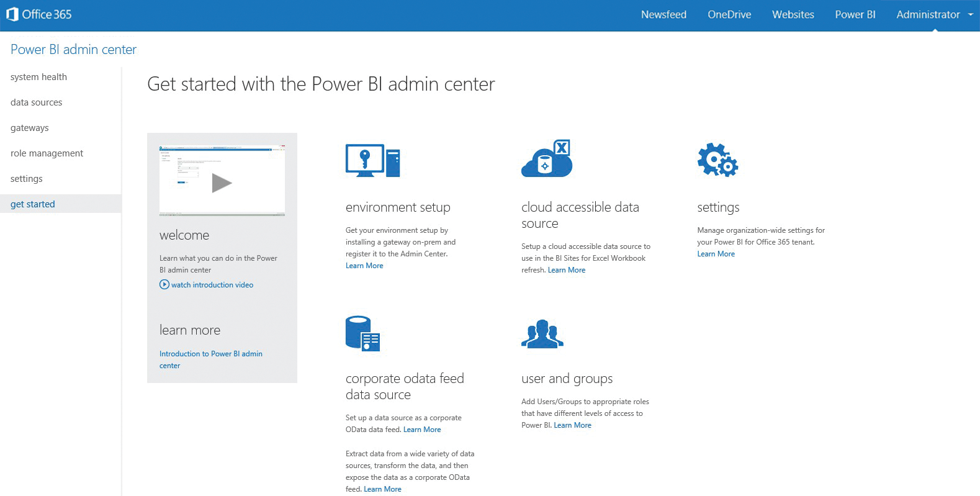Open the environment setup computer icon

click(x=372, y=161)
